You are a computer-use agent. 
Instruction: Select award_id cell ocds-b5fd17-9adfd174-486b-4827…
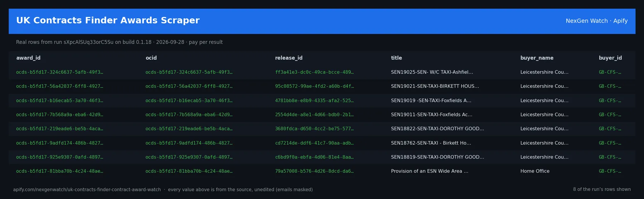(59, 143)
